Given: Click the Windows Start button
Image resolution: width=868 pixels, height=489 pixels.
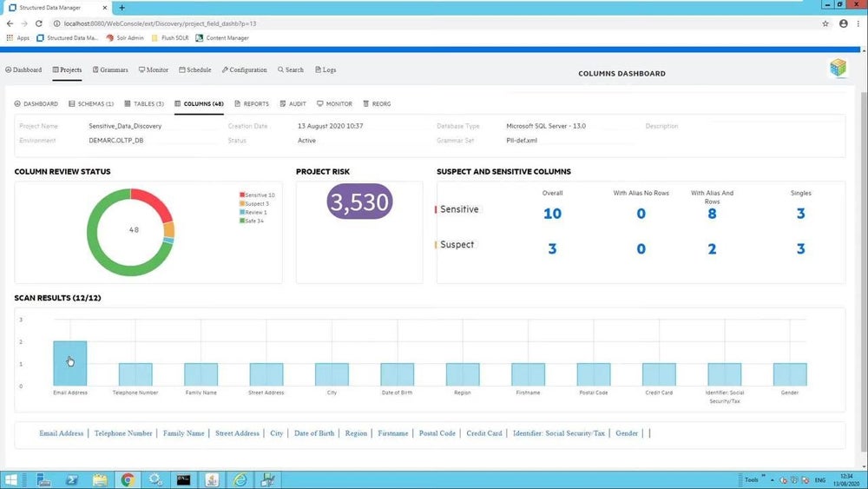Looking at the screenshot, I should click(11, 479).
